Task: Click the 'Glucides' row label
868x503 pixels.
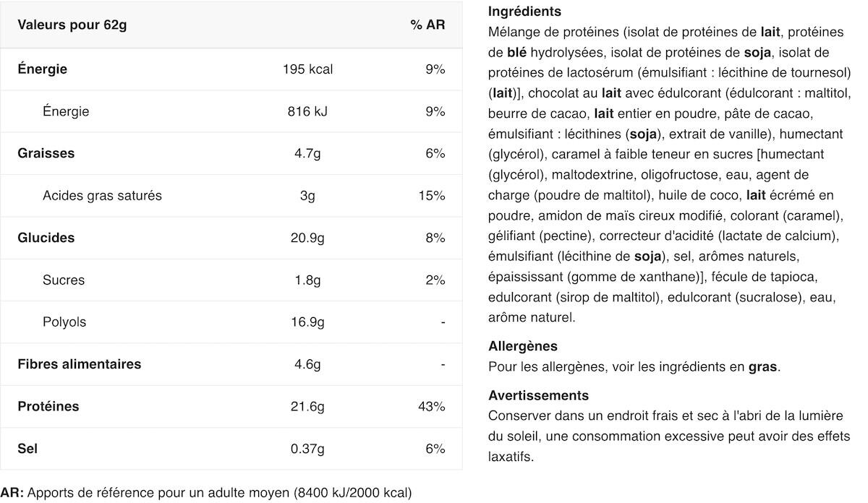Action: tap(46, 238)
